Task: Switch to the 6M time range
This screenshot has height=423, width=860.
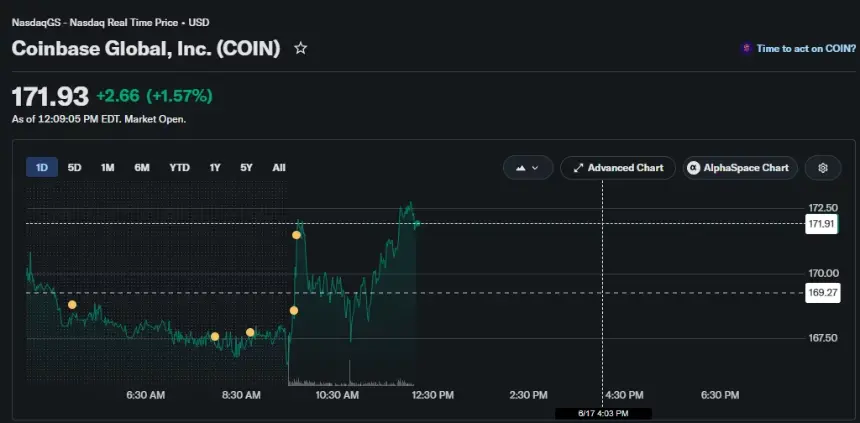Action: pyautogui.click(x=142, y=167)
